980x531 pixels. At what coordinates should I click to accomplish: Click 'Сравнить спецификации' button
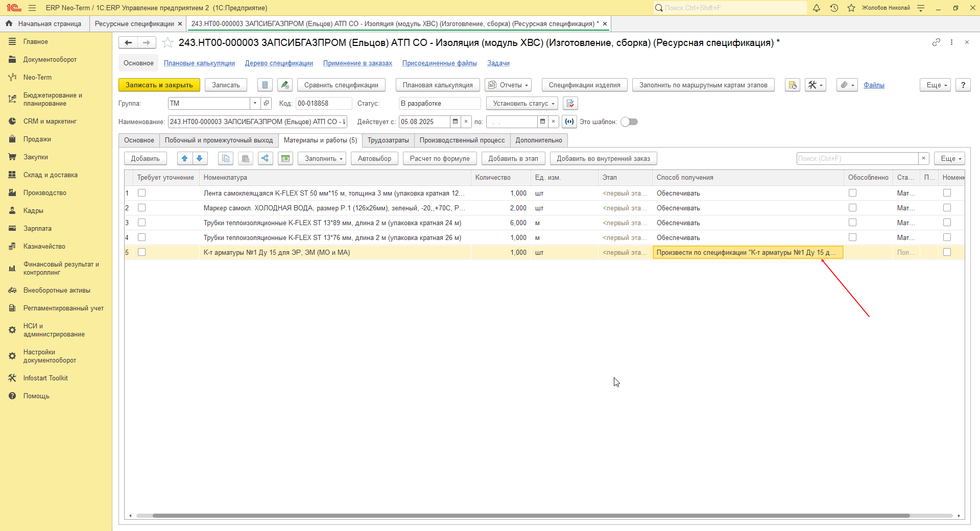(341, 85)
